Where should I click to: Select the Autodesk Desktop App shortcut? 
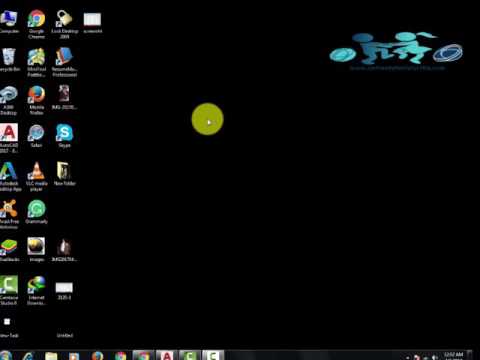pyautogui.click(x=10, y=177)
